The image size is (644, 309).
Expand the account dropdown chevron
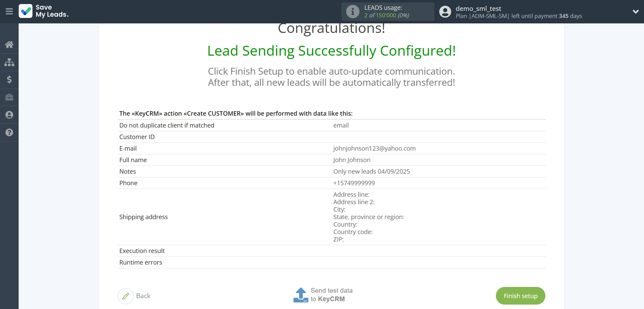(x=636, y=12)
